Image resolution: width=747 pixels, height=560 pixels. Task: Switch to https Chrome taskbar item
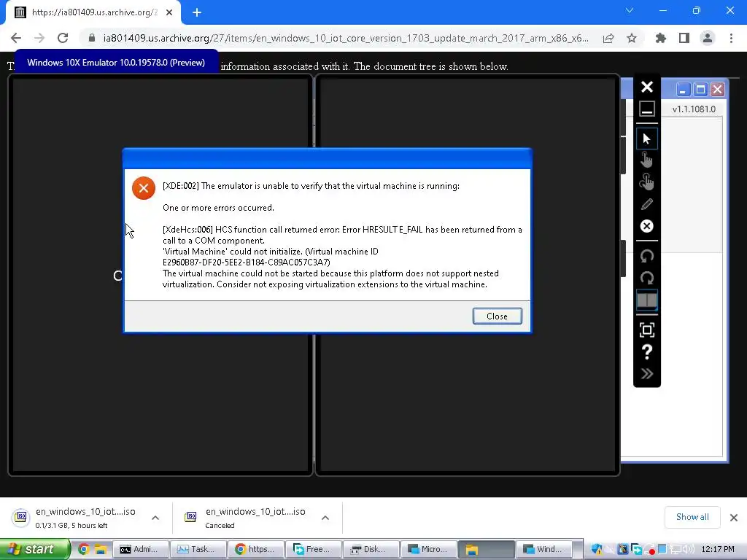coord(255,550)
